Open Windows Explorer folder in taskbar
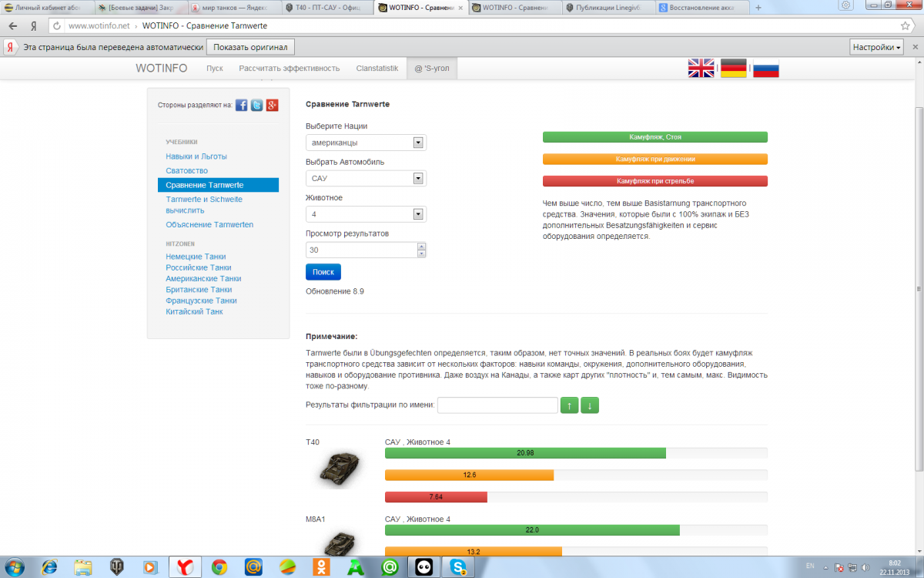 pos(83,567)
